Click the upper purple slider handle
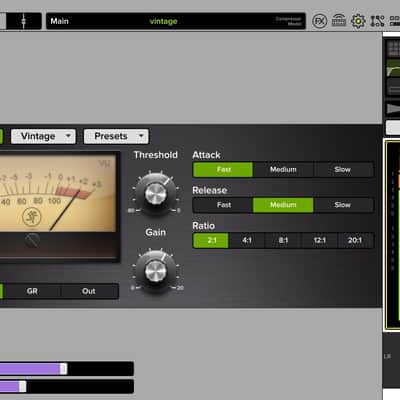 pos(63,369)
